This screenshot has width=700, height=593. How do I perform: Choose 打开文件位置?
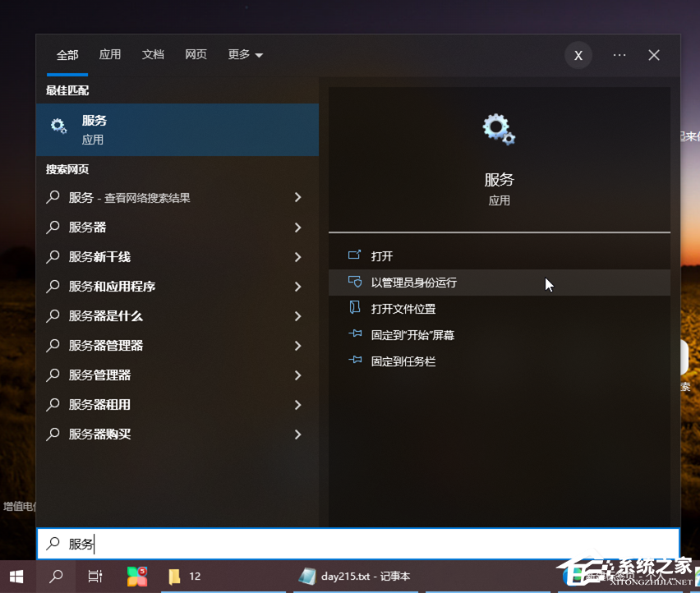tap(500, 309)
